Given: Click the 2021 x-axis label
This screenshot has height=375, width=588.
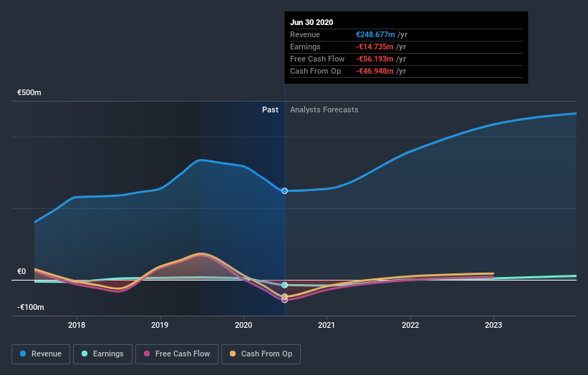Looking at the screenshot, I should [327, 325].
